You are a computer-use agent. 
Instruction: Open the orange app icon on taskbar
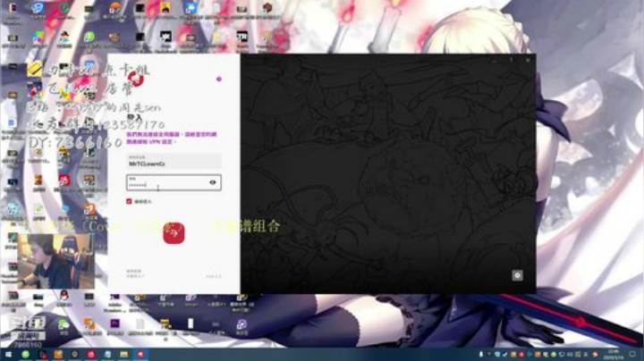click(58, 354)
